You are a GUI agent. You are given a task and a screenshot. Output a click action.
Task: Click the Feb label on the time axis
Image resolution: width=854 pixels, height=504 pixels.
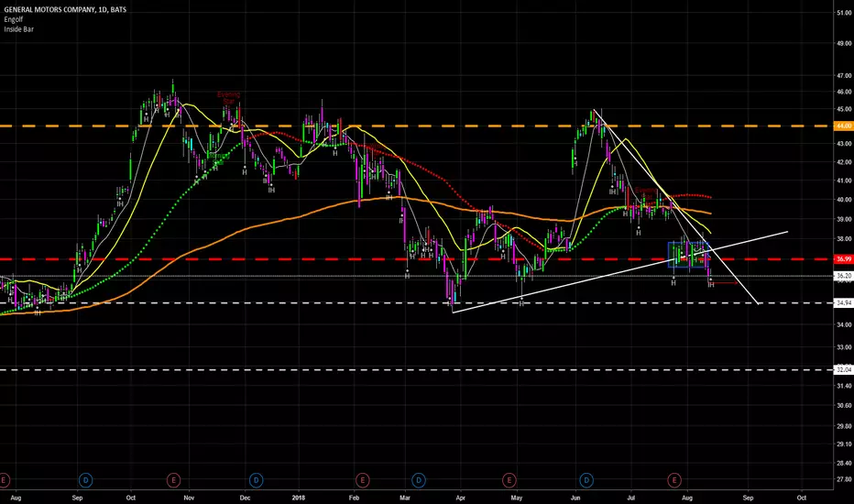354,498
